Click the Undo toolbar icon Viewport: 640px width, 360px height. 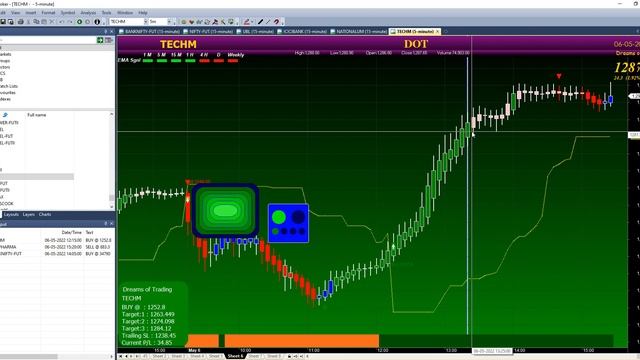[x=61, y=22]
